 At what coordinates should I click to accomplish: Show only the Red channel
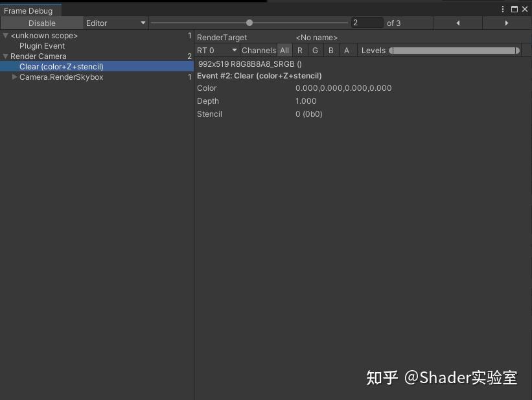[x=299, y=50]
